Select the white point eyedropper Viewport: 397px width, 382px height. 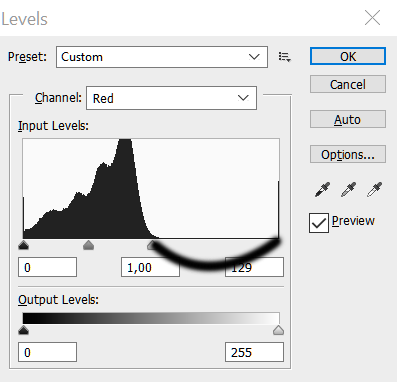click(x=374, y=190)
